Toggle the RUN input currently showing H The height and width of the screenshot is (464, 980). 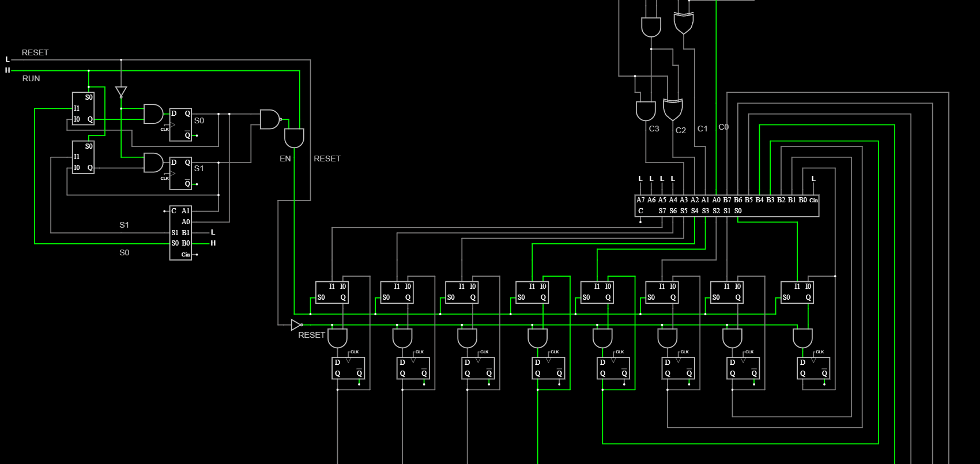pos(7,70)
